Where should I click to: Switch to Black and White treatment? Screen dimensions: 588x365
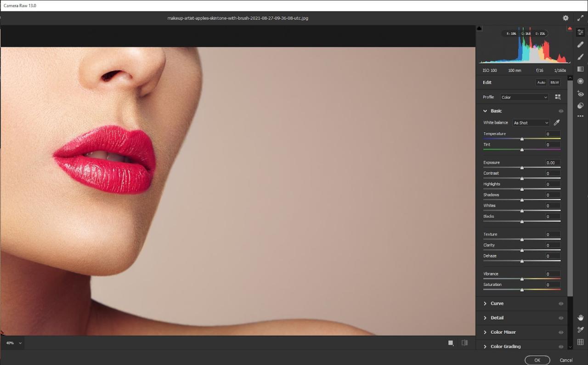554,83
